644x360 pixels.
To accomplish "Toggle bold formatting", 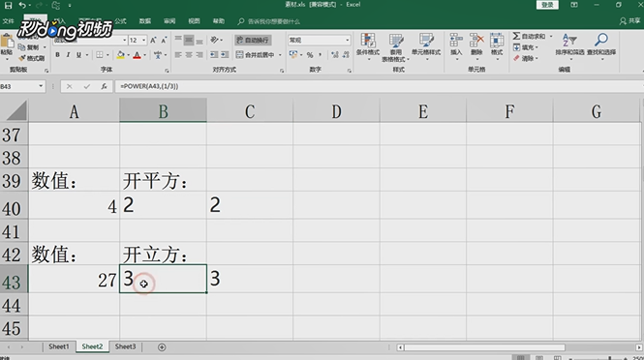I will tap(57, 54).
